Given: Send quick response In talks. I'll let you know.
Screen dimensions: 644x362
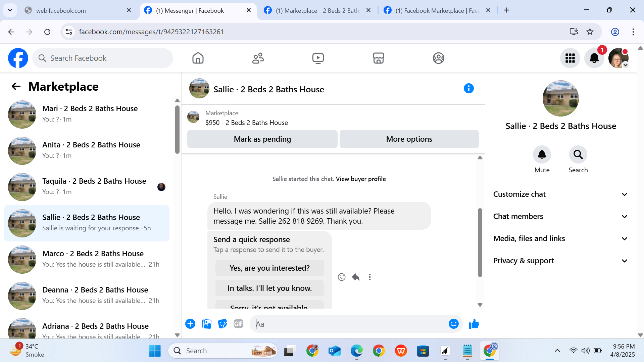Looking at the screenshot, I should (x=269, y=288).
